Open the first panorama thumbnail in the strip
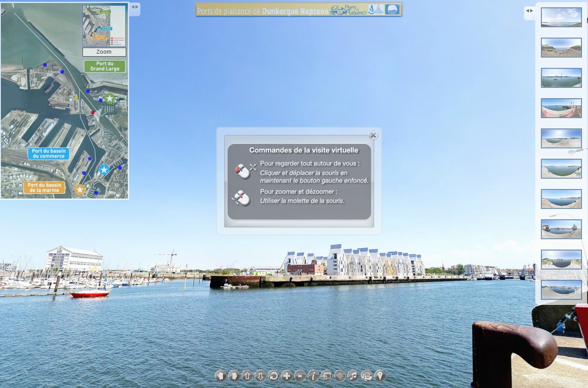The width and height of the screenshot is (588, 388). tap(561, 17)
